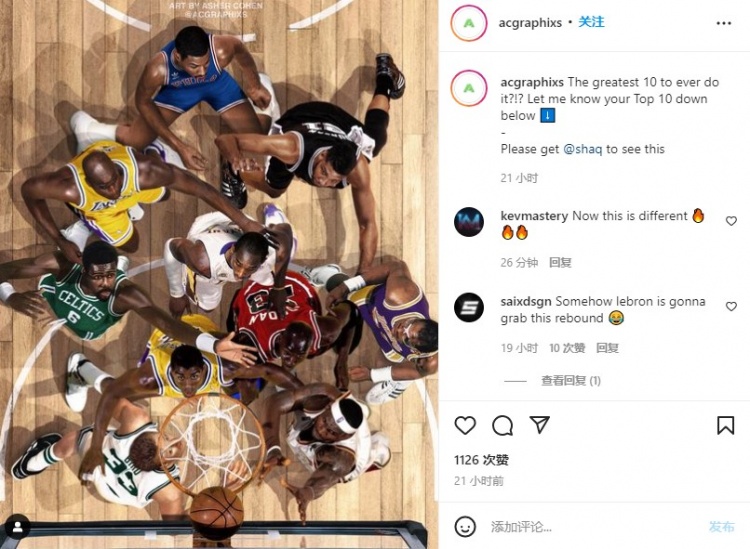Image resolution: width=750 pixels, height=549 pixels.
Task: Reply to saixdsgn's comment with 回复
Action: click(607, 348)
